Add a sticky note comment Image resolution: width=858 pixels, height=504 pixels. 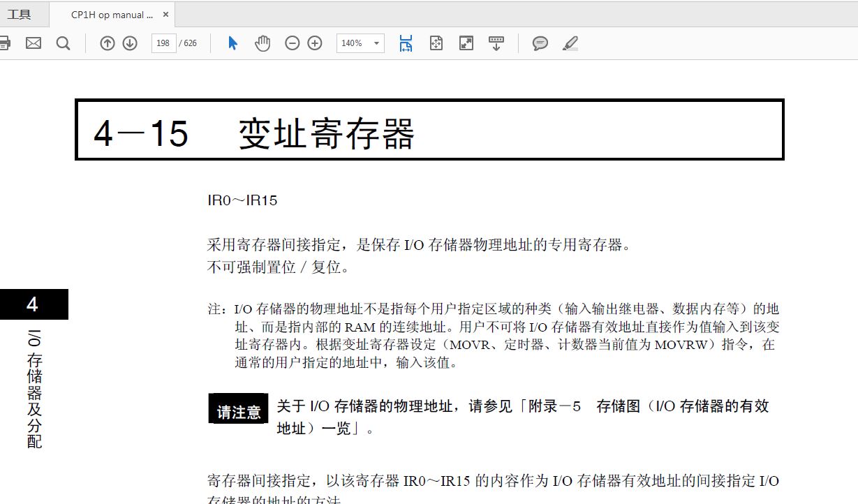pos(540,43)
